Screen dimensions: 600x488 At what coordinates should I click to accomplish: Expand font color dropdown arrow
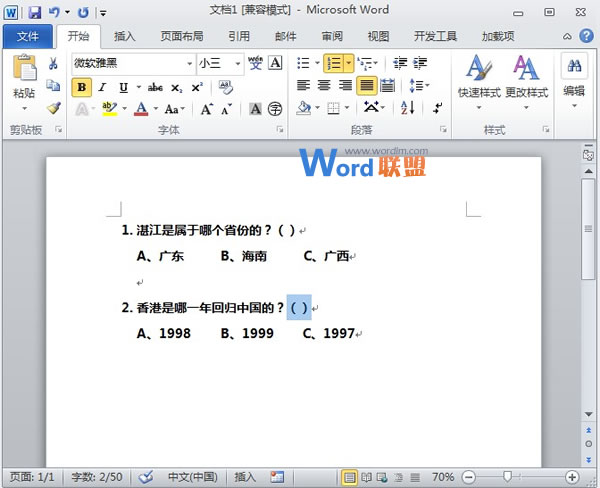tap(156, 109)
